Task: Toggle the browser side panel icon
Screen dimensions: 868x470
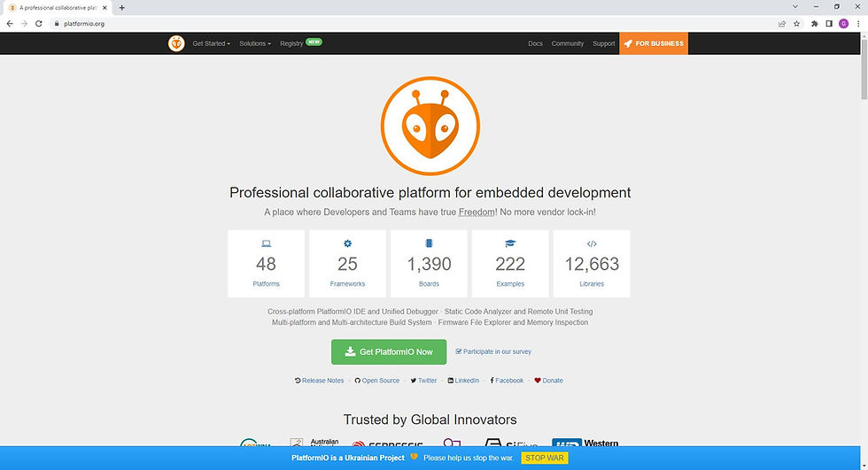Action: (x=829, y=23)
